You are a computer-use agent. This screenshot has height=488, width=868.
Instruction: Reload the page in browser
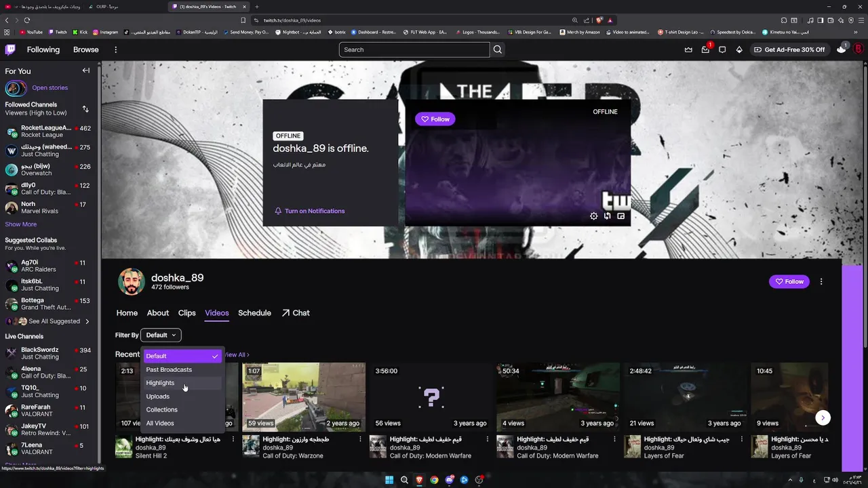coord(27,20)
